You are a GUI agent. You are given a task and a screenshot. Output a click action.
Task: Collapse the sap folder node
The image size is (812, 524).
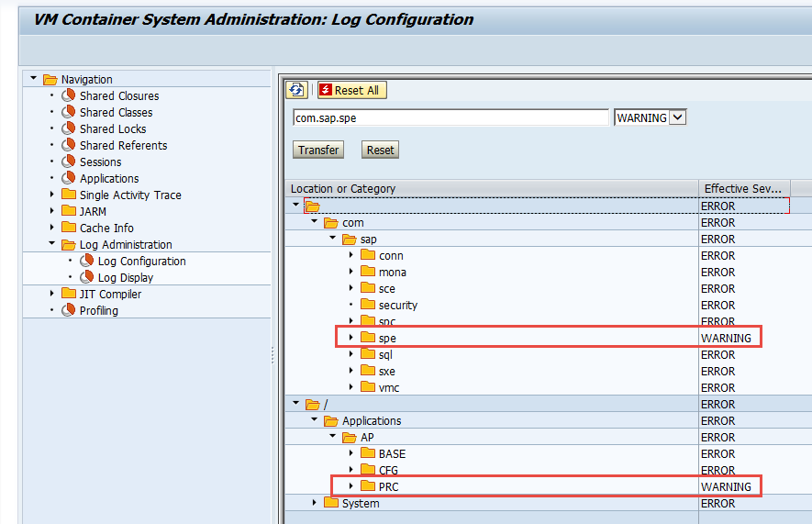tap(332, 238)
